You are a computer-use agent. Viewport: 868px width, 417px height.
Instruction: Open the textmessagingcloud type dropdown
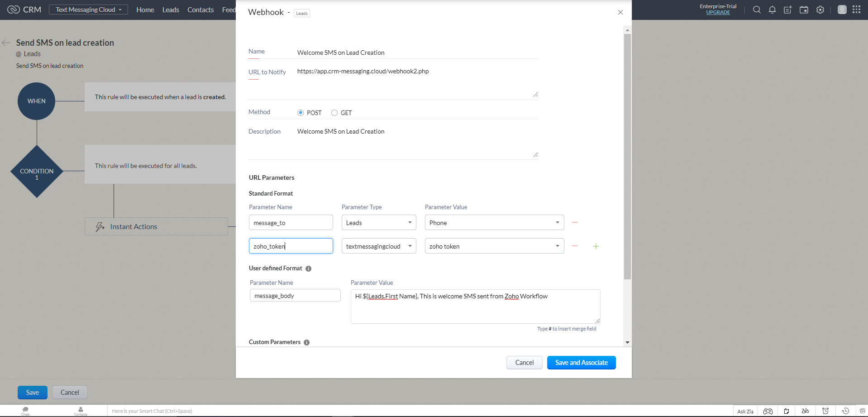[379, 246]
